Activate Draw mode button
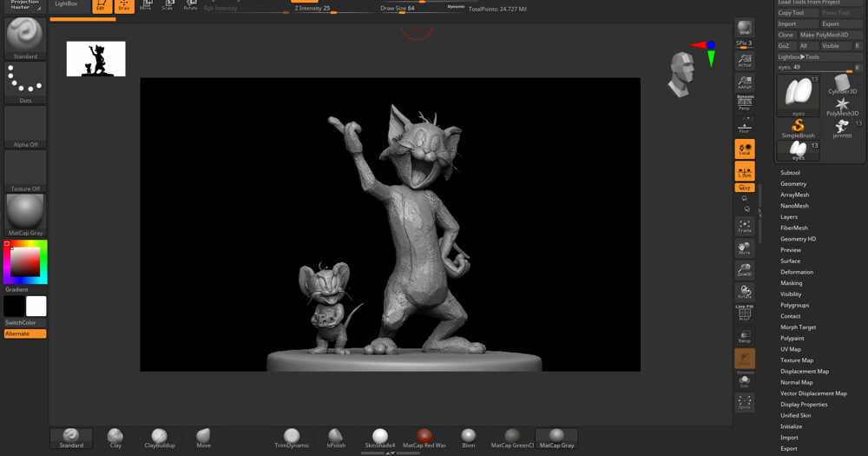Screen dimensions: 868x456 [x=124, y=6]
